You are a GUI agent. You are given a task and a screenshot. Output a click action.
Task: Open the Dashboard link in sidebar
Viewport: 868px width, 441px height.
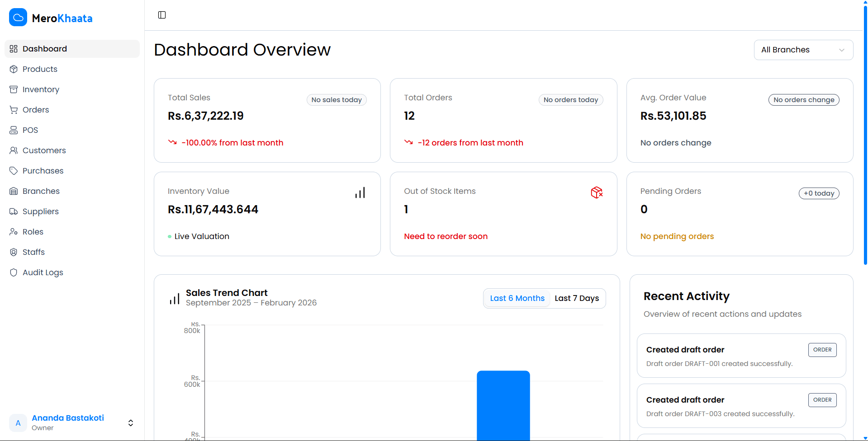point(45,48)
